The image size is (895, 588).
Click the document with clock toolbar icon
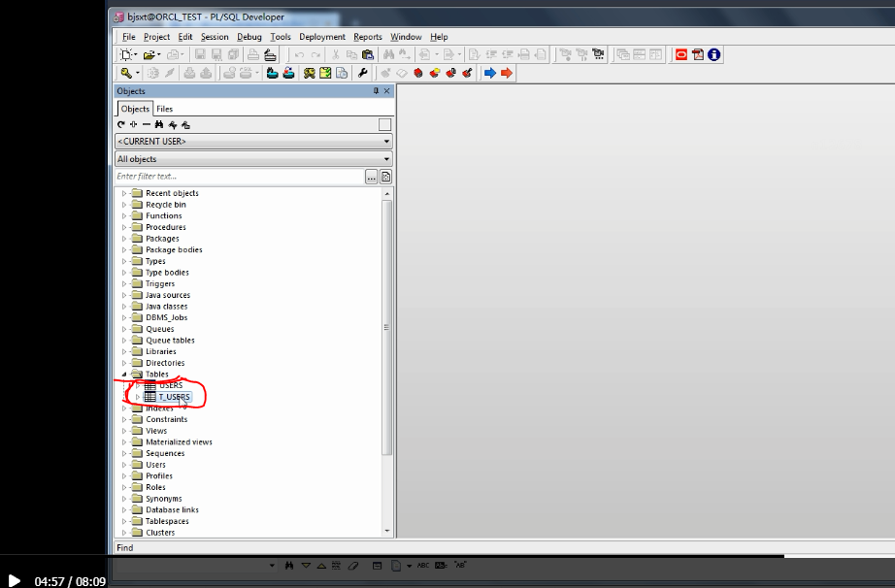[342, 73]
